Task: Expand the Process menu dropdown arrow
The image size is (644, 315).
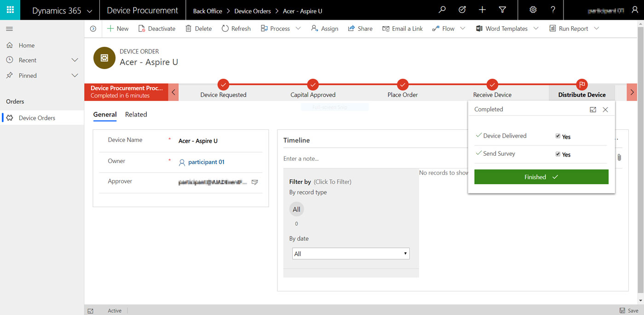Action: (298, 29)
